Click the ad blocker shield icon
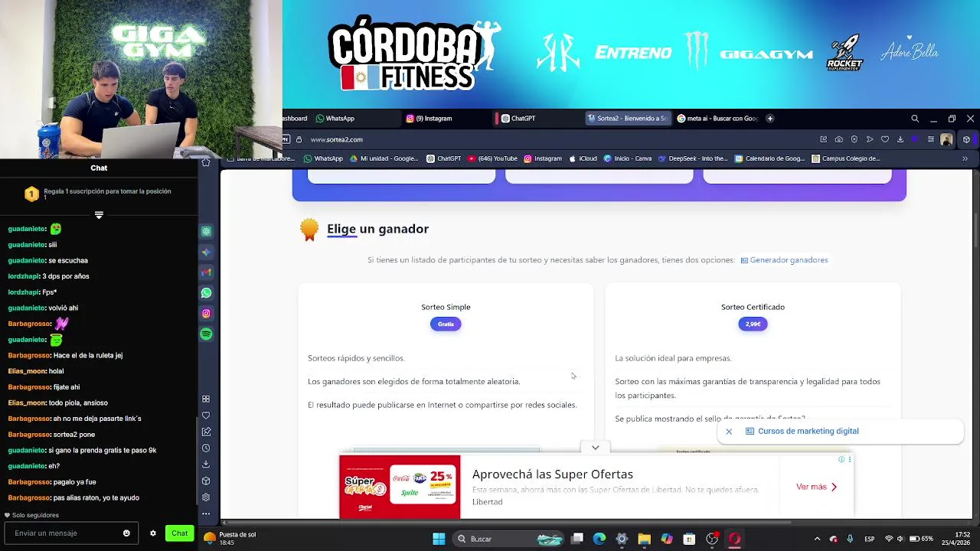This screenshot has height=551, width=980. coord(854,139)
